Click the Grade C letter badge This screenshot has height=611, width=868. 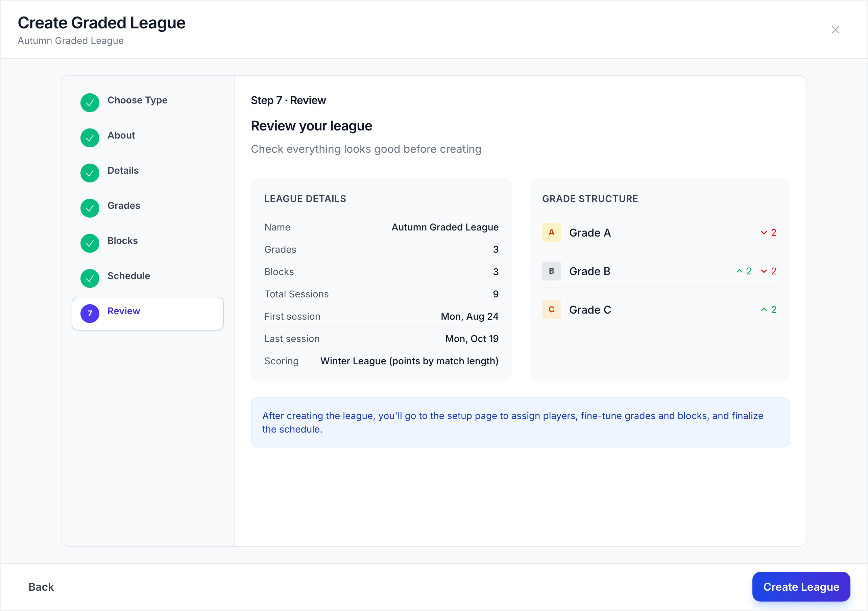pyautogui.click(x=551, y=310)
